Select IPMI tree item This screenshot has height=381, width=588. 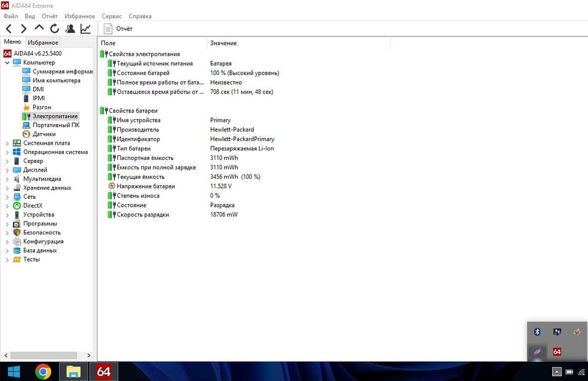tap(34, 98)
